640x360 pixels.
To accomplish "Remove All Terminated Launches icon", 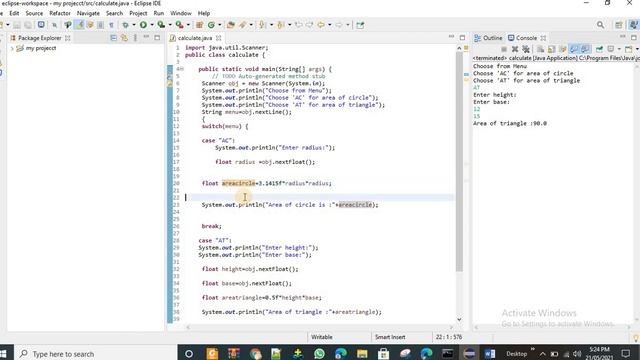I will tap(526, 49).
